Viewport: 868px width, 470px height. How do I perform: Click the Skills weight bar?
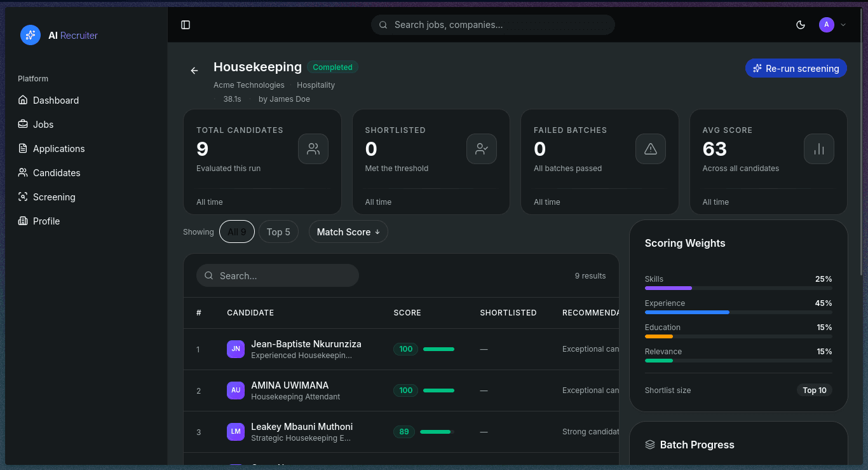point(738,288)
